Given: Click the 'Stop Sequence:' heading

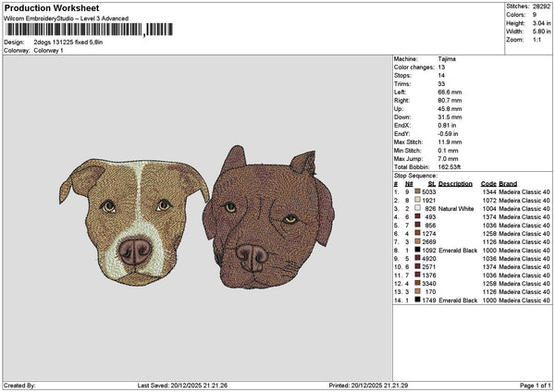Looking at the screenshot, I should pyautogui.click(x=415, y=176).
